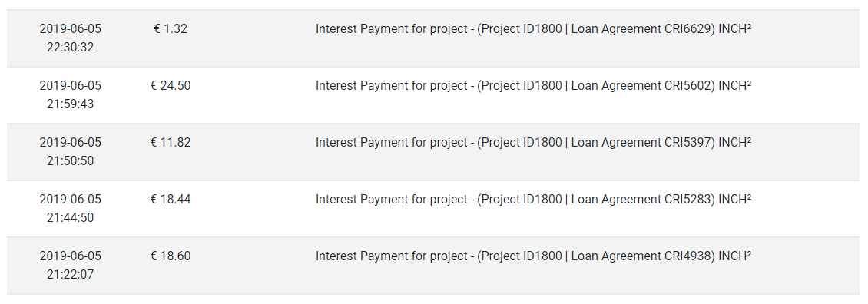Select the € 18.60 amount
This screenshot has height=304, width=868.
(171, 256)
